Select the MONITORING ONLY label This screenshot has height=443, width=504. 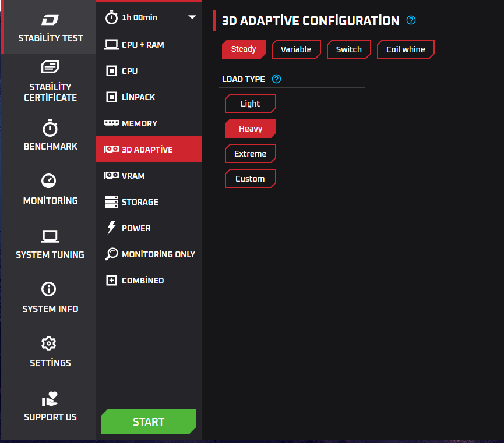[x=158, y=254]
